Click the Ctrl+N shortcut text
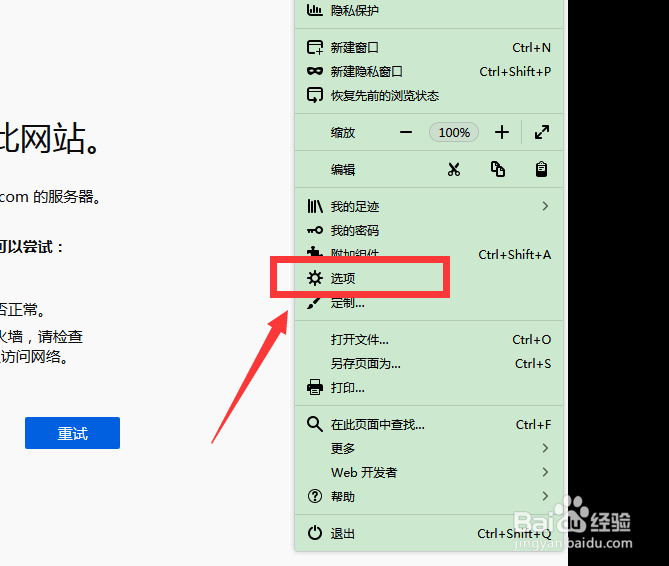This screenshot has height=566, width=669. click(532, 47)
